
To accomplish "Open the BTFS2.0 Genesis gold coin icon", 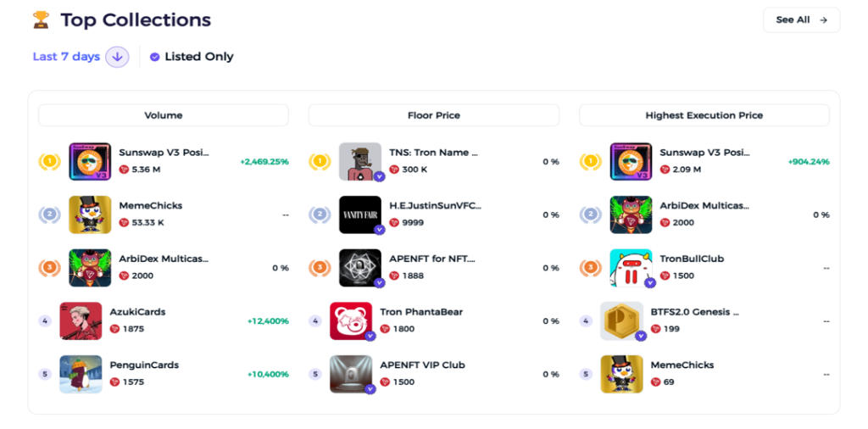I will 621,321.
